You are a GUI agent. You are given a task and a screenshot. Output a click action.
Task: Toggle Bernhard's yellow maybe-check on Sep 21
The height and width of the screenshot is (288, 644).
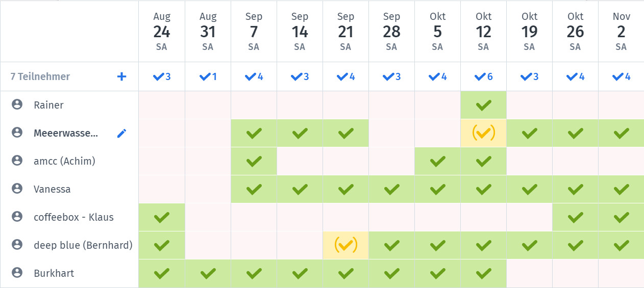coord(345,245)
